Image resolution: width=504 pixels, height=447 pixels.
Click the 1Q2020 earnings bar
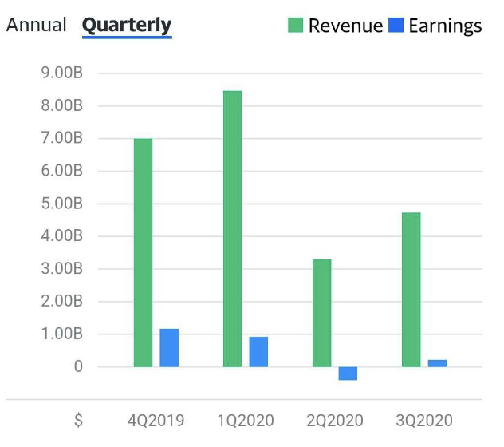(x=258, y=352)
